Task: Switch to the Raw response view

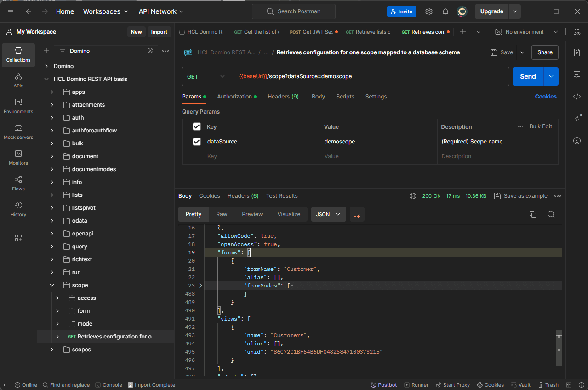Action: click(x=222, y=214)
